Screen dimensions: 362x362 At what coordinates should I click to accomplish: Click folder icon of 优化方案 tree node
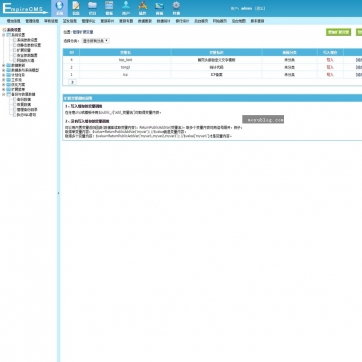pos(8,85)
